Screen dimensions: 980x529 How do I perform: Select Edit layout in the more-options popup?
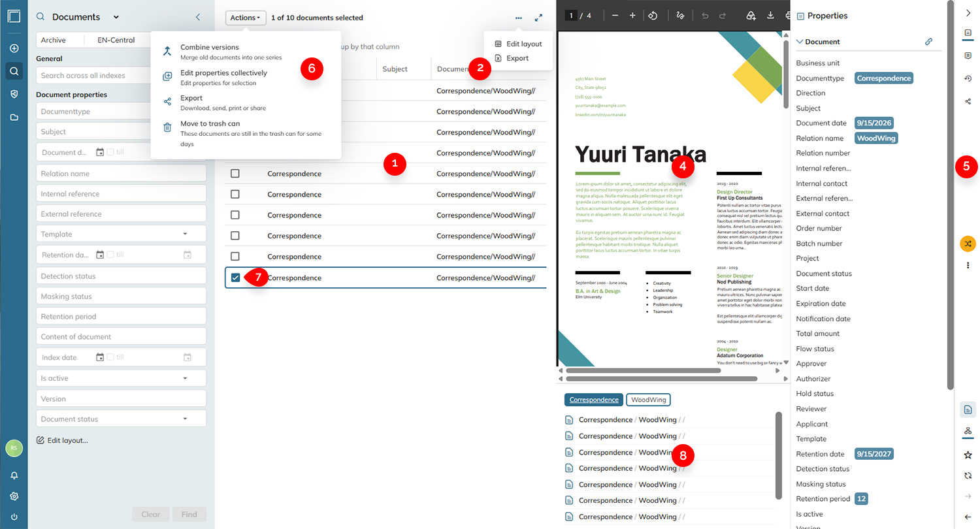[x=519, y=44]
